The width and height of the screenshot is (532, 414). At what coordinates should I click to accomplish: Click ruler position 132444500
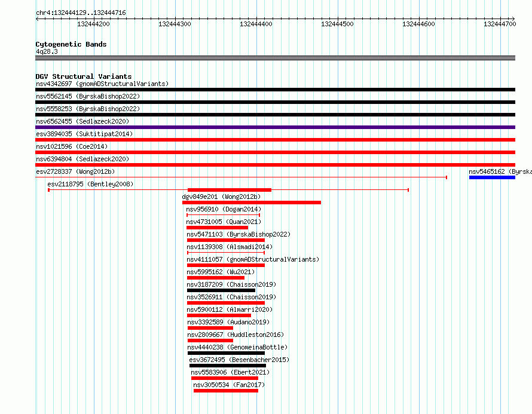click(337, 24)
